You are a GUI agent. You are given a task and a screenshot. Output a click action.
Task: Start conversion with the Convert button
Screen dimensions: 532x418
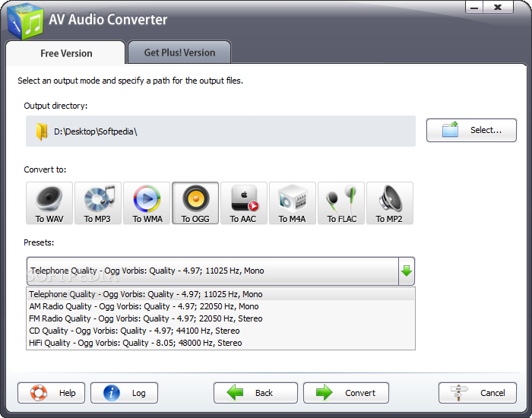(x=346, y=393)
